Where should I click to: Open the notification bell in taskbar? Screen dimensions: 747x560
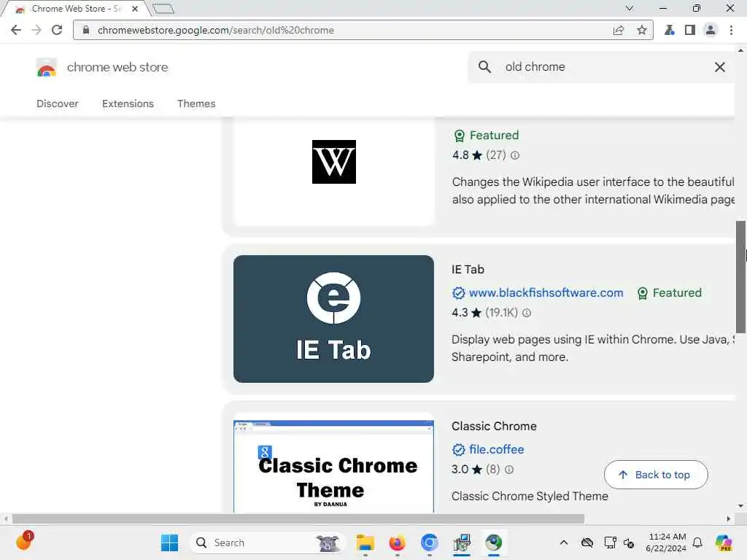point(697,542)
